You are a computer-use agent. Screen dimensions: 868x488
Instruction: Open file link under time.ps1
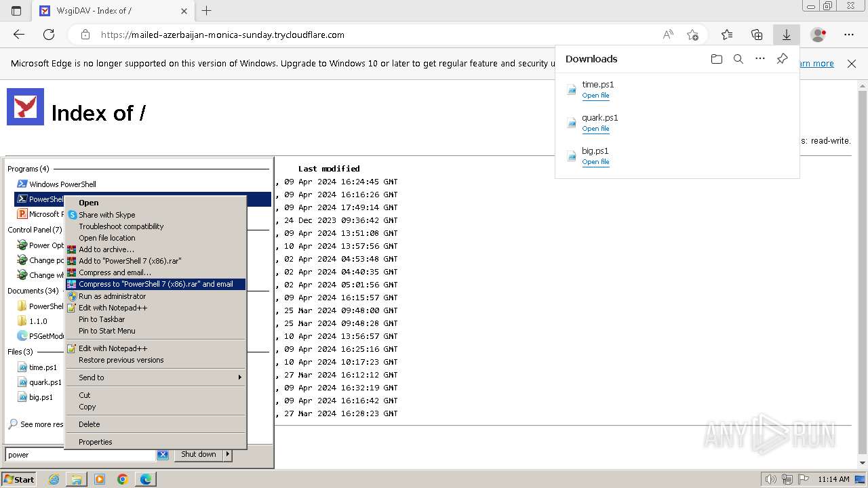click(595, 96)
